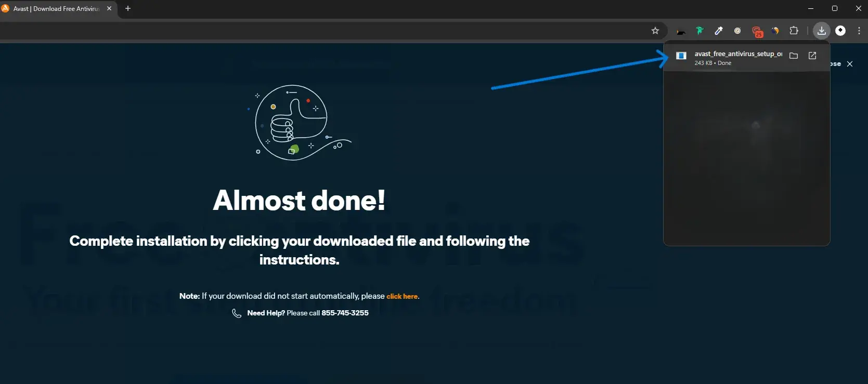The image size is (868, 384).
Task: Close the Avast browser tab
Action: (x=109, y=8)
